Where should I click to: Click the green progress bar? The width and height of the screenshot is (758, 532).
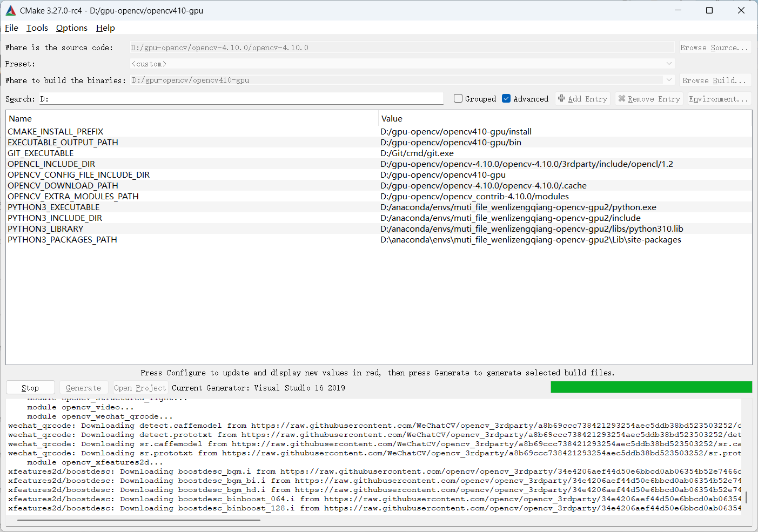coord(651,387)
